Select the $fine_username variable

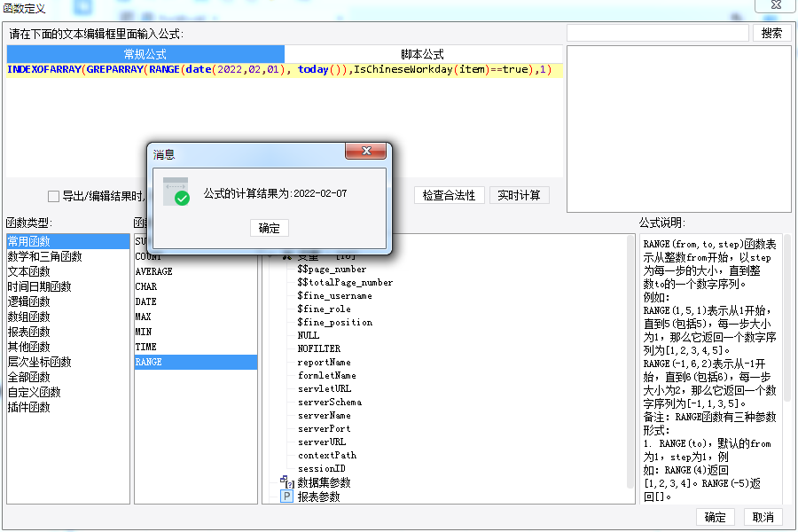(x=335, y=296)
